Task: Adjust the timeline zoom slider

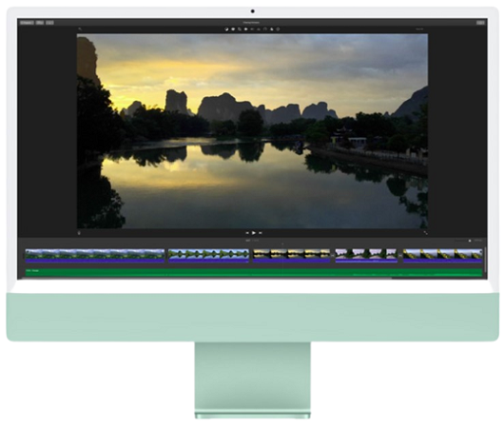Action: point(462,241)
